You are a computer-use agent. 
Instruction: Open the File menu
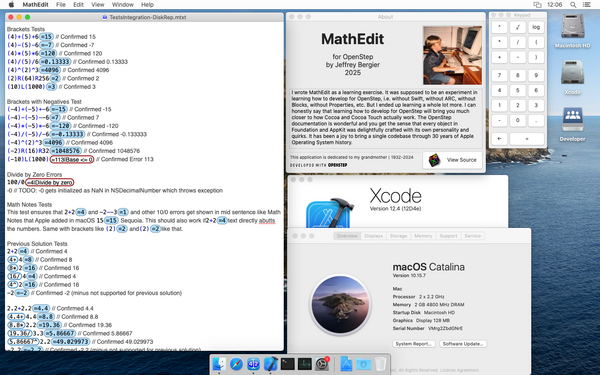tap(60, 5)
